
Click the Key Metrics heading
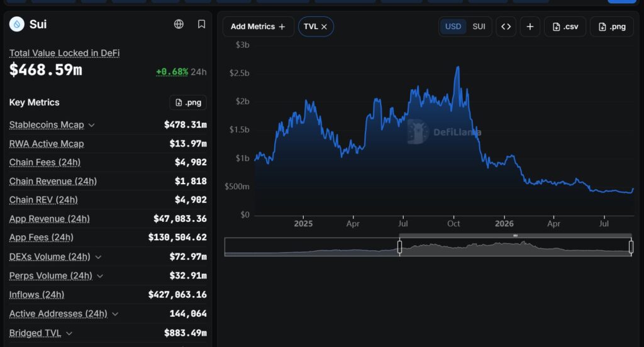34,102
